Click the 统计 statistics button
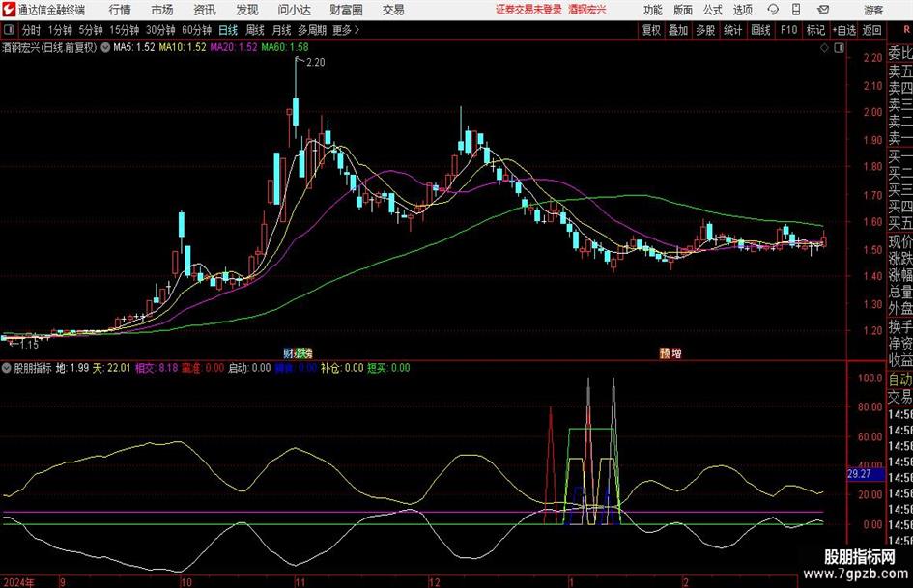The height and width of the screenshot is (588, 913). pyautogui.click(x=733, y=30)
